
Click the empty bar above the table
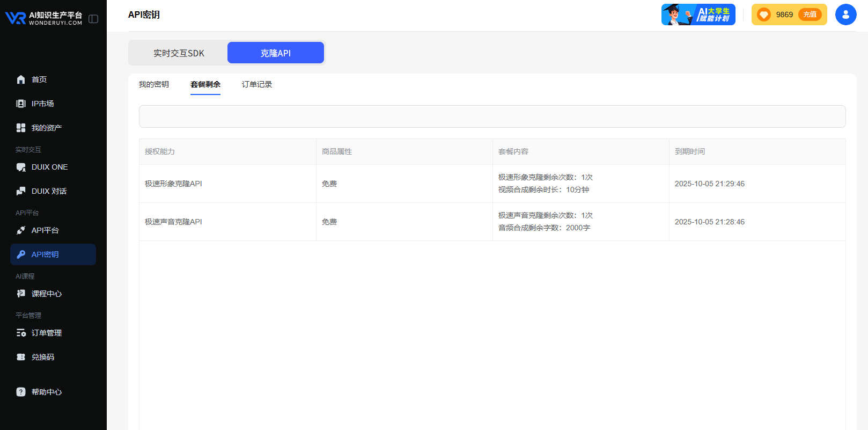[x=492, y=116]
